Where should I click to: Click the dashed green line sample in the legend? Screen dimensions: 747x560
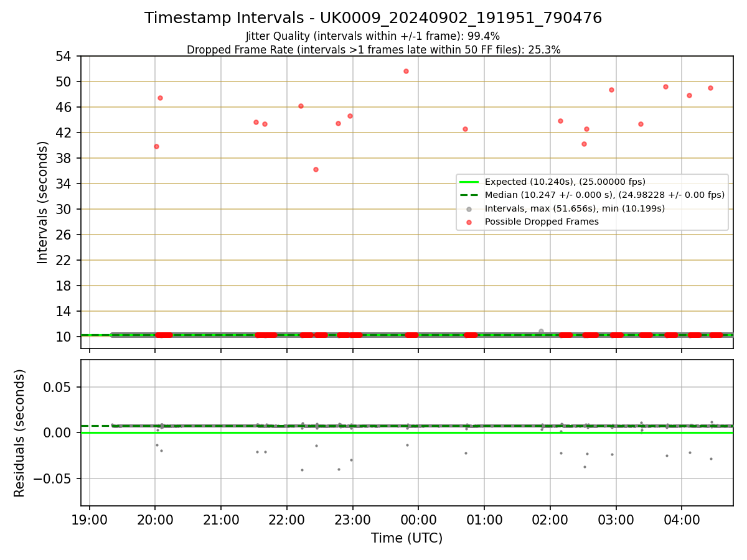(469, 195)
